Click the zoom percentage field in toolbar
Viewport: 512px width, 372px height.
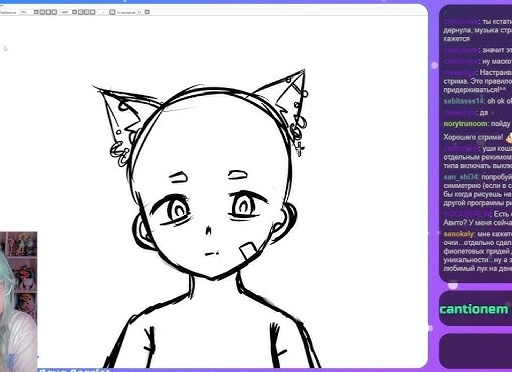[x=26, y=12]
